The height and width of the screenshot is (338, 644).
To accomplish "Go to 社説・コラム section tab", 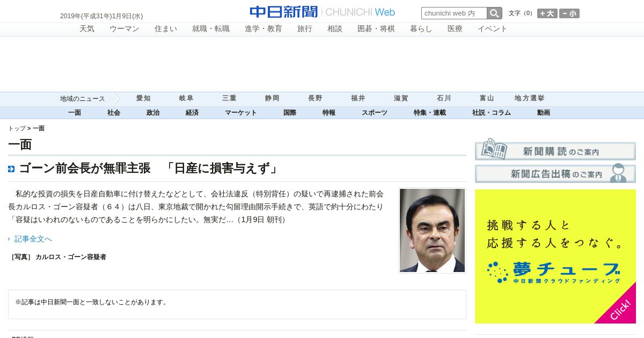I will (x=492, y=113).
